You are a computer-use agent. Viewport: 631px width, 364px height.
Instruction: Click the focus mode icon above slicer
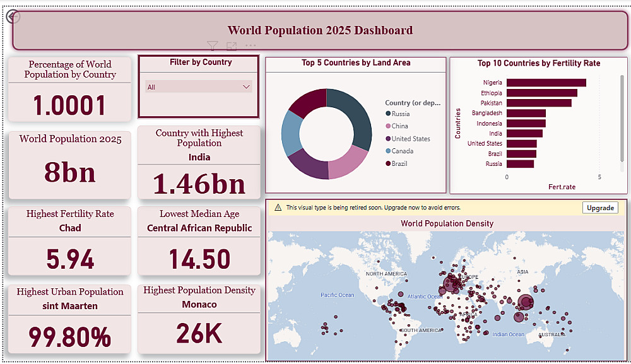click(232, 46)
